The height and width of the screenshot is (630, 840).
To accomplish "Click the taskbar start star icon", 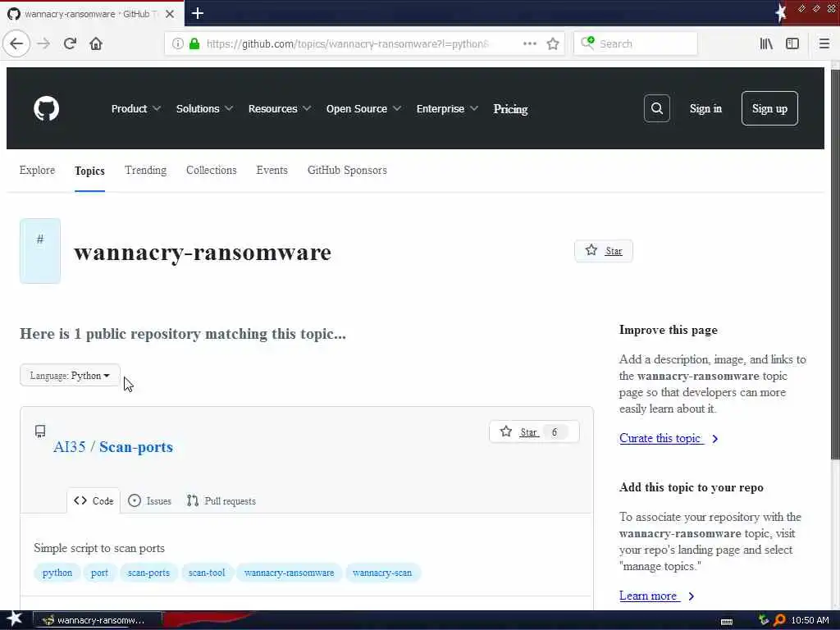I will pyautogui.click(x=15, y=619).
